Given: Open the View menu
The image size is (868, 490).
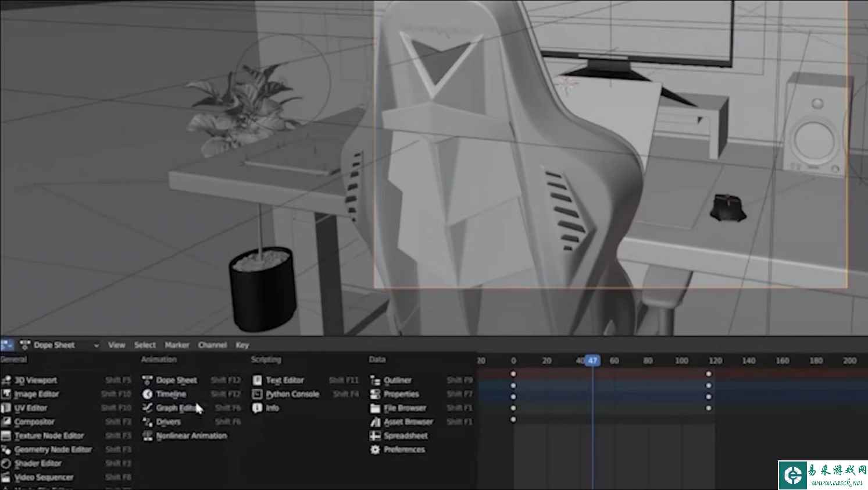Looking at the screenshot, I should point(116,345).
